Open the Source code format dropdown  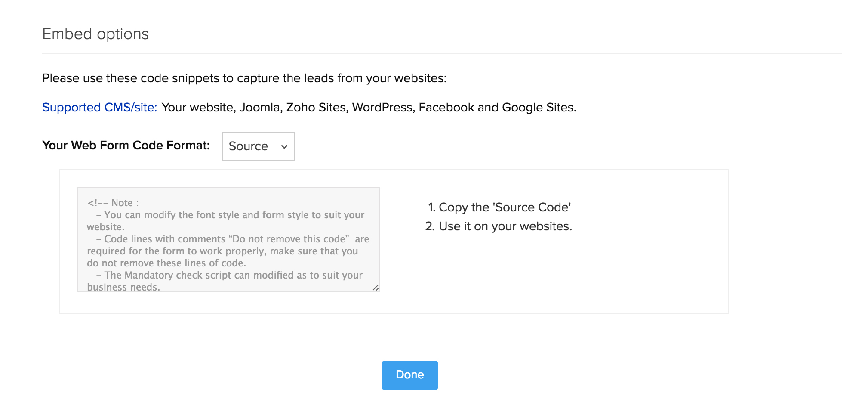pos(258,146)
